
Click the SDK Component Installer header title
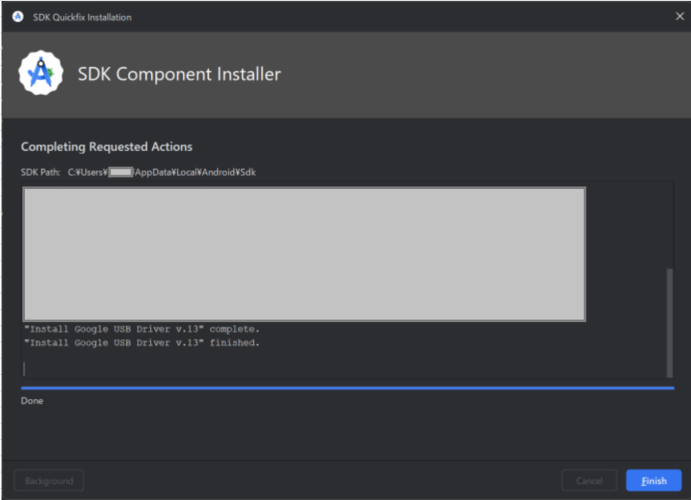pyautogui.click(x=179, y=74)
